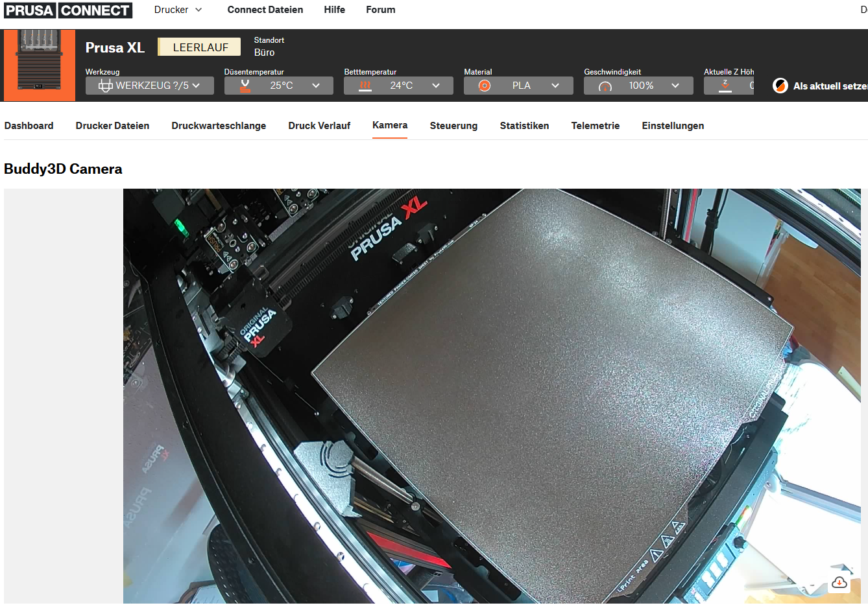The image size is (868, 612).
Task: Click the Buddy3D Camera heading
Action: (63, 169)
